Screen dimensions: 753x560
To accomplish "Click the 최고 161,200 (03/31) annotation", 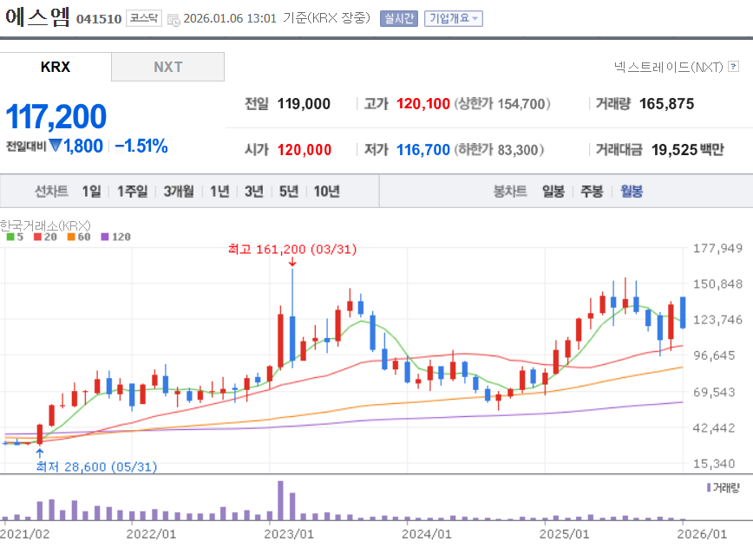I will (292, 250).
